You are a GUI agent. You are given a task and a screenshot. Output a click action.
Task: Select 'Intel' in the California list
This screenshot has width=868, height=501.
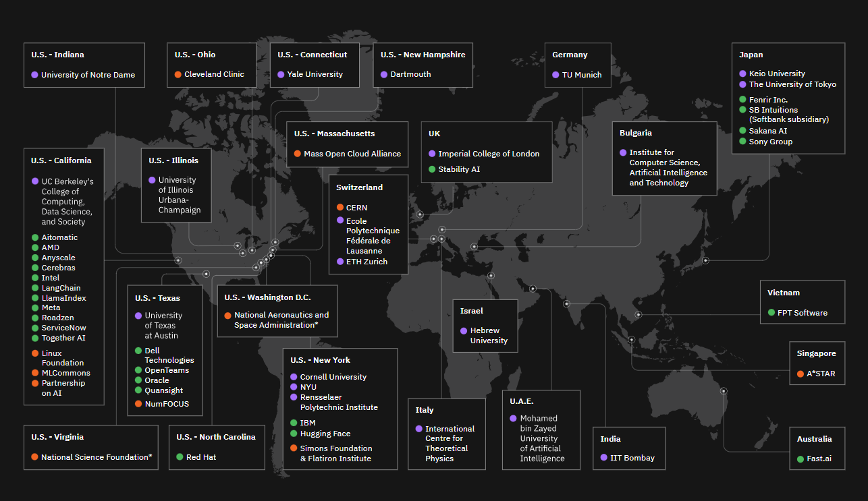coord(51,278)
